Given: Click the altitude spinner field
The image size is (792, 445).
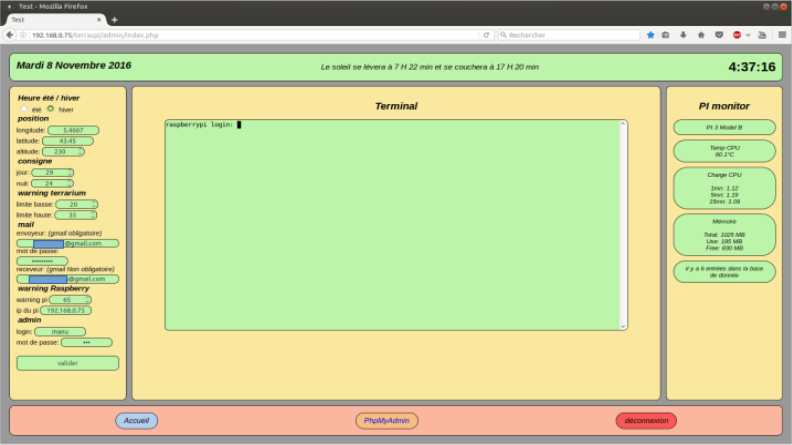Looking at the screenshot, I should point(68,152).
